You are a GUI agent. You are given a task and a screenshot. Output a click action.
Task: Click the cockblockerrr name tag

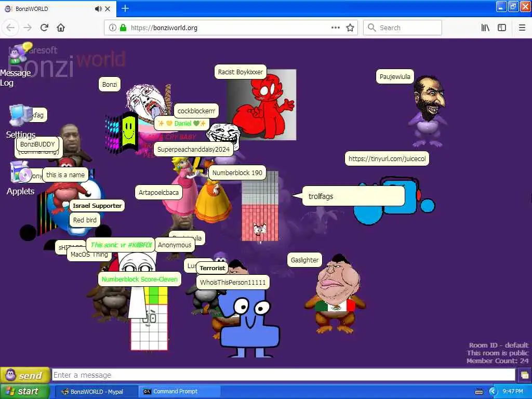pyautogui.click(x=196, y=111)
